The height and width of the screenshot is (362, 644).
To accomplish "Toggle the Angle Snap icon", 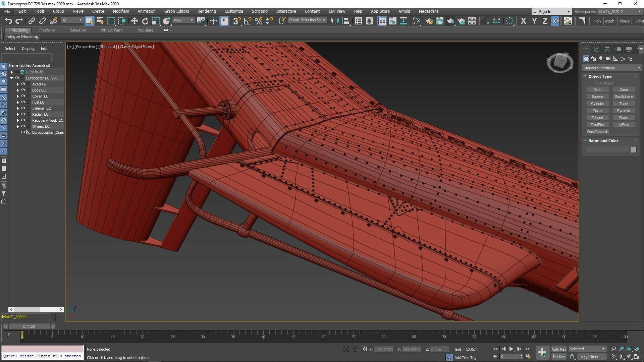I will [x=248, y=21].
